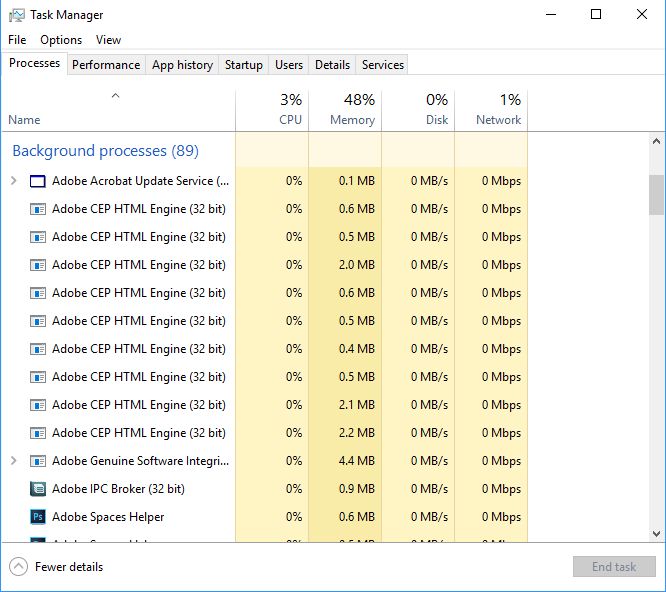Click the Adobe IPC Broker icon

(x=38, y=489)
